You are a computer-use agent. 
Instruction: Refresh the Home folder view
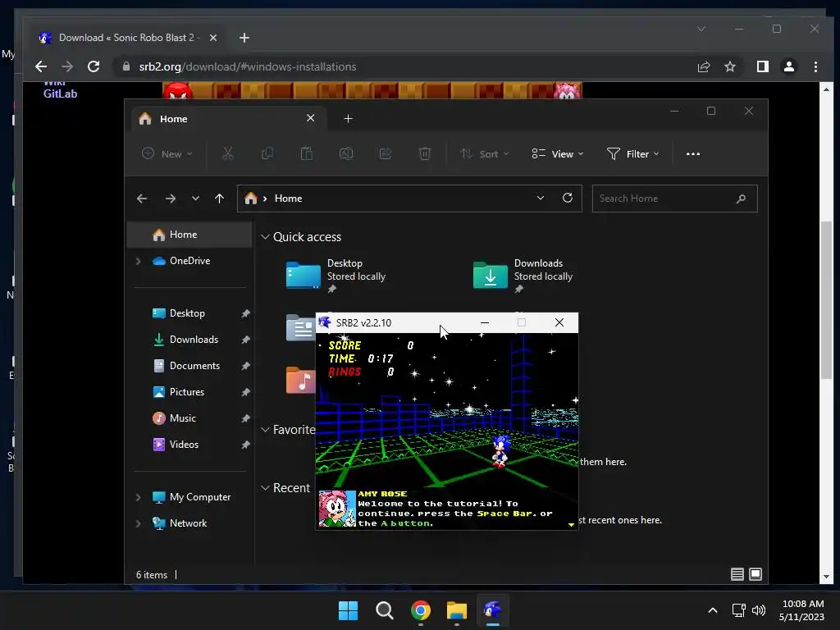568,199
